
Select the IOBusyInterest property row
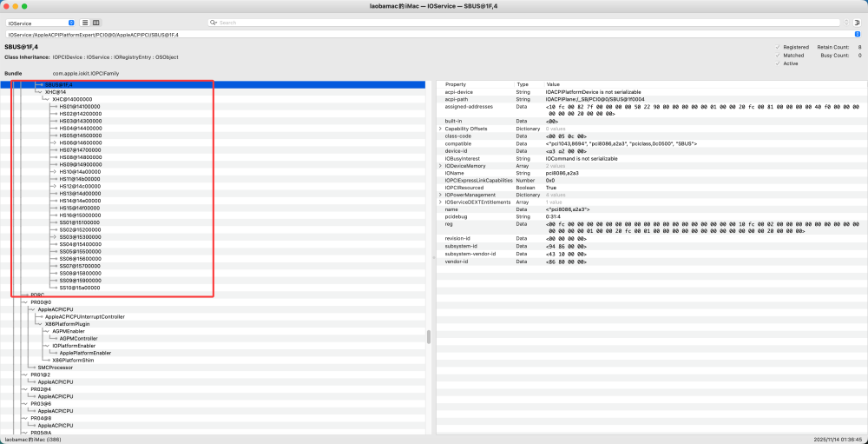(651, 158)
